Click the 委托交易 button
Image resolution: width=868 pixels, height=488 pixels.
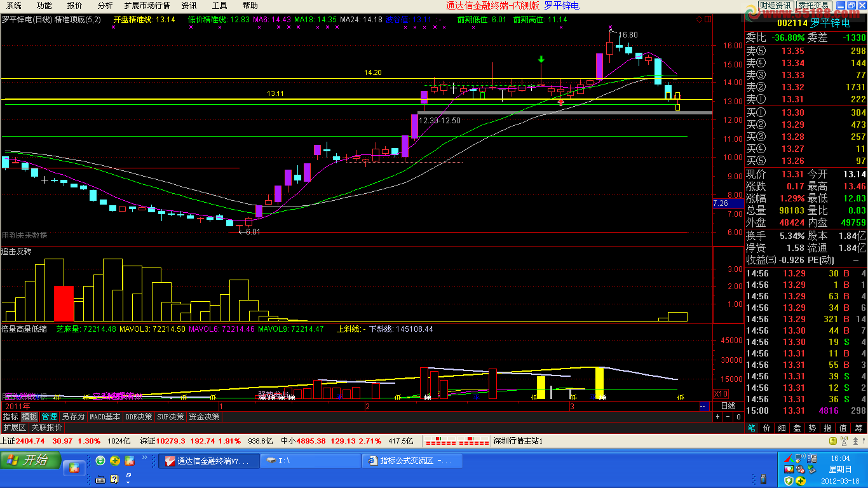point(813,6)
